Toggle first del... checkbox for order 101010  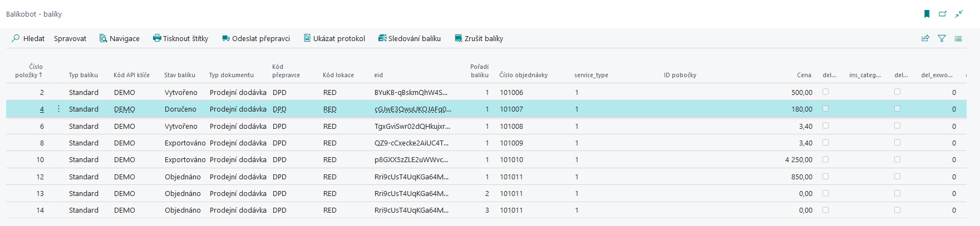[826, 159]
